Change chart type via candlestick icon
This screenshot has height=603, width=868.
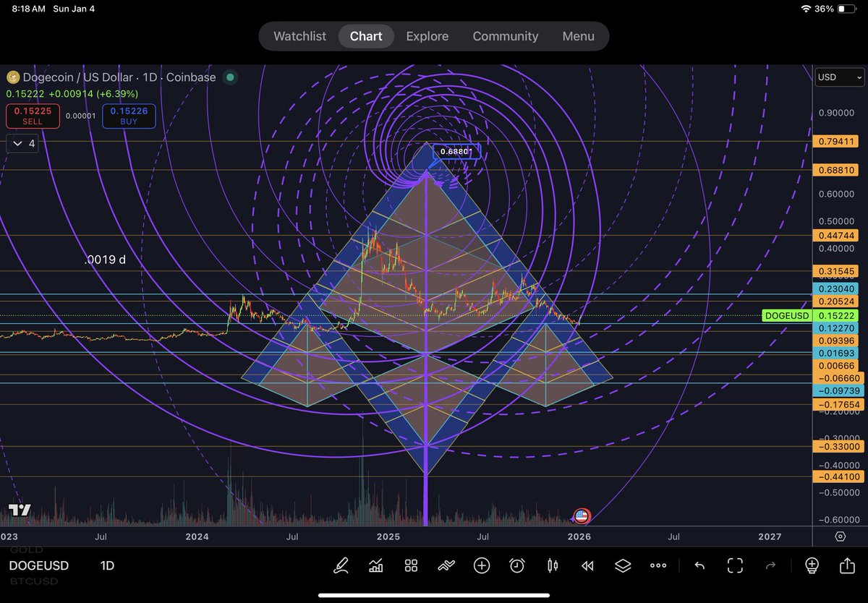point(553,565)
